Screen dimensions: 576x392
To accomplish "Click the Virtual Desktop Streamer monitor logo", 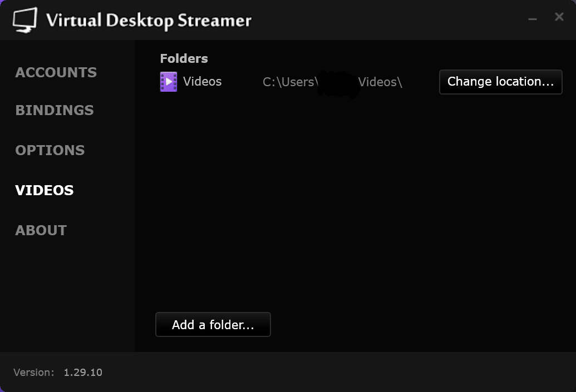I will pyautogui.click(x=25, y=20).
